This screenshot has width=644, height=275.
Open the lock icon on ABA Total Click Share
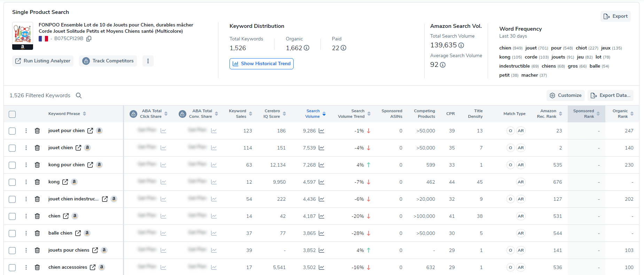pos(133,114)
